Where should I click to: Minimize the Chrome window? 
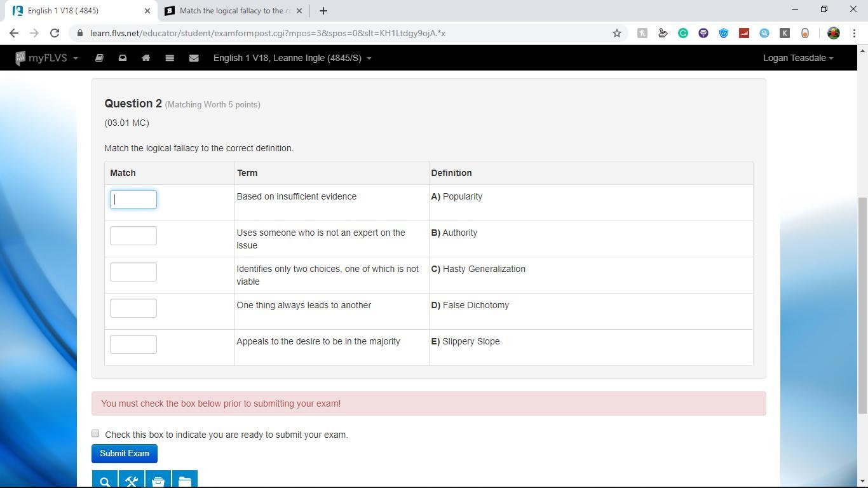[x=795, y=10]
